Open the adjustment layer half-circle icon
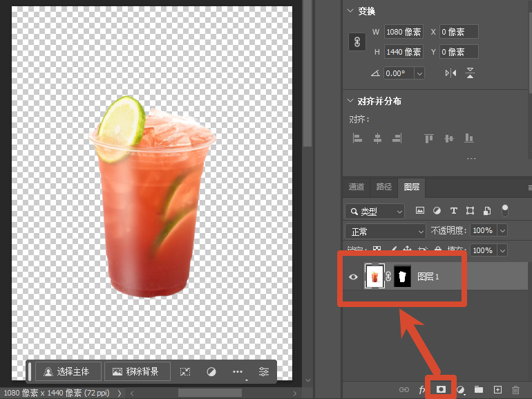The image size is (532, 399). (x=460, y=389)
